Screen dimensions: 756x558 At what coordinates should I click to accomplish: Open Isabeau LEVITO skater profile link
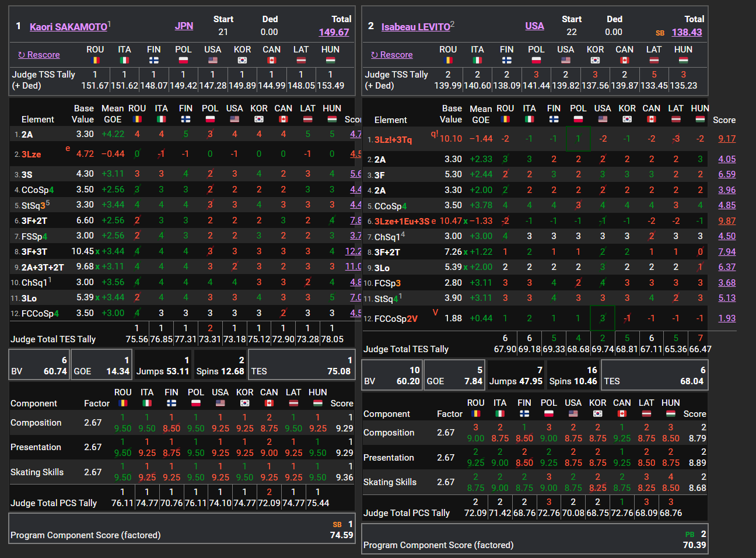(x=415, y=27)
